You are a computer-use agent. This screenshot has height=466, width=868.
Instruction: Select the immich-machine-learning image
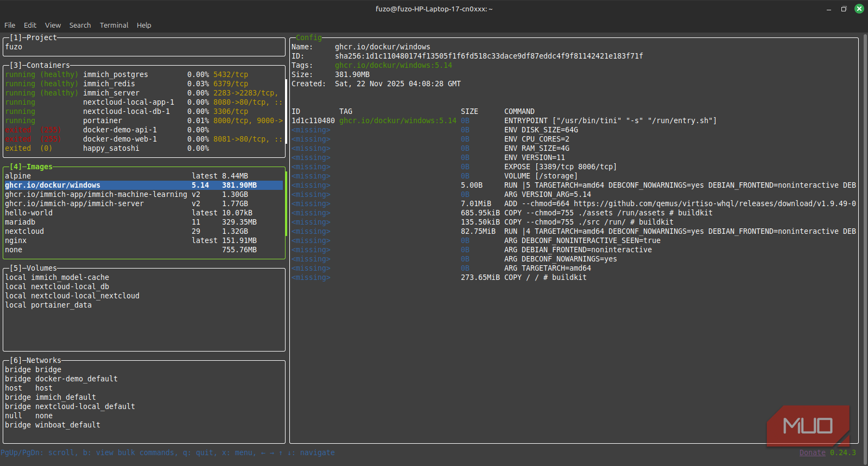point(144,194)
